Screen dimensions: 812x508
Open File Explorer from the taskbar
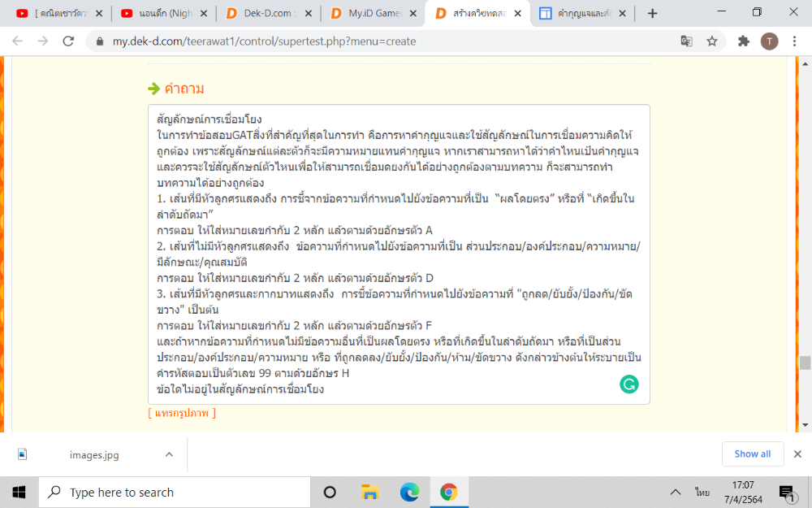pos(369,492)
